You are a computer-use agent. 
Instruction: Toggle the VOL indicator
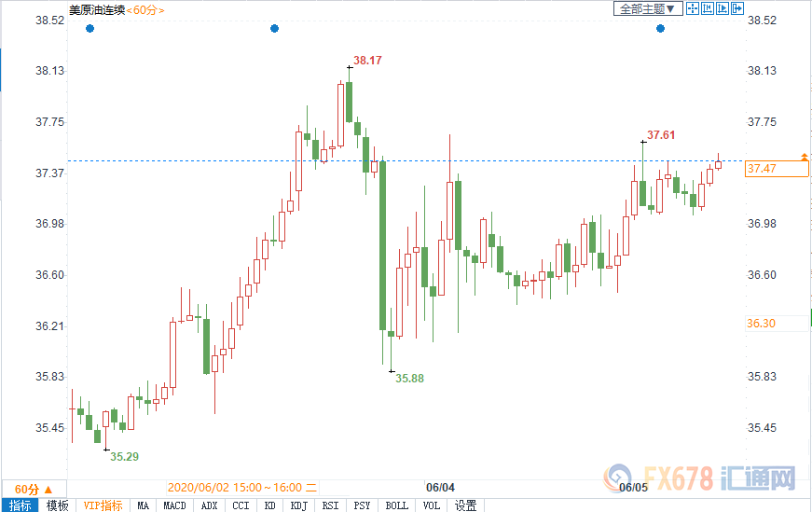click(431, 505)
